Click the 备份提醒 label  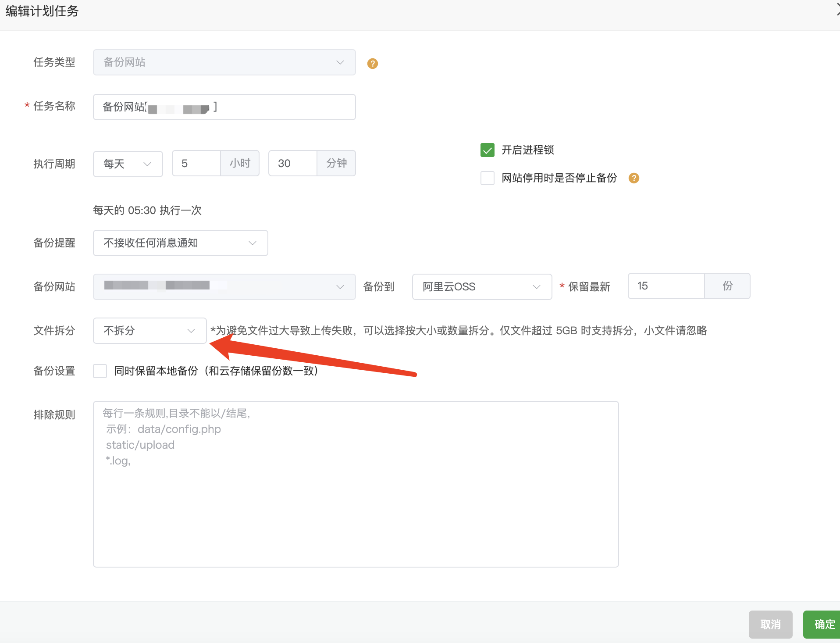[x=54, y=243]
